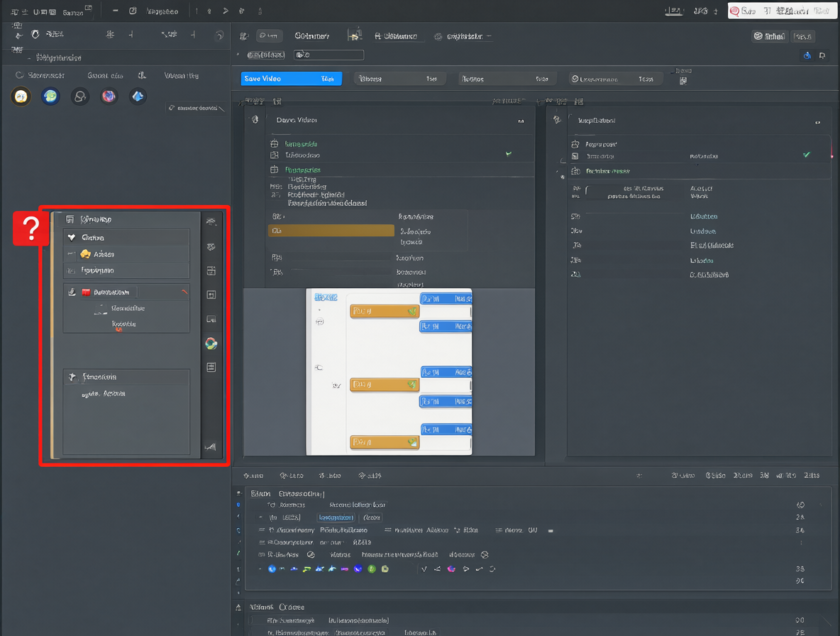Collapse the row with the red arrow in side panel
Screen dimensions: 840x636
[184, 292]
